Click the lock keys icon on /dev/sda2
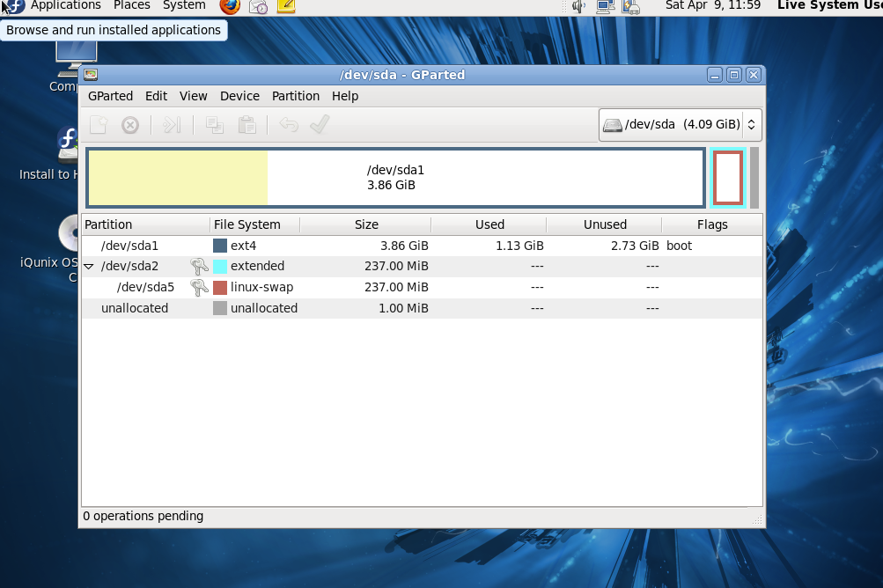The width and height of the screenshot is (883, 588). [x=199, y=267]
